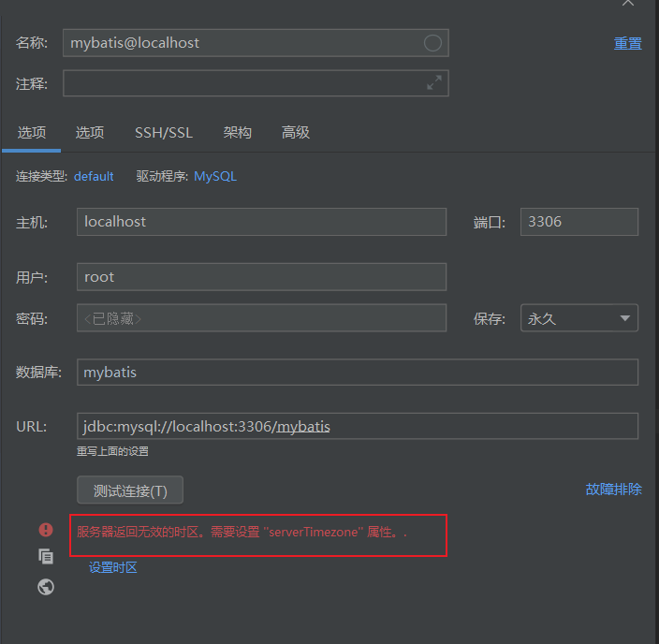Click the color circle in name field

pyautogui.click(x=432, y=43)
